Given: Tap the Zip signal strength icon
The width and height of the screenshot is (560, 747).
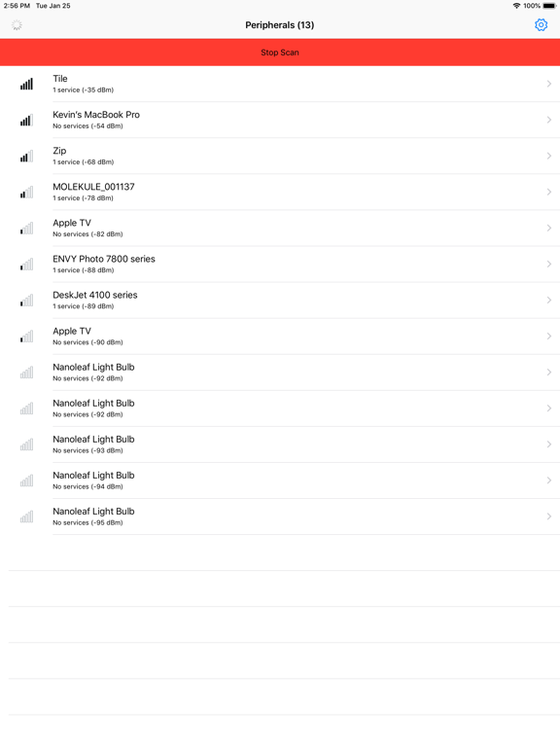Looking at the screenshot, I should (26, 157).
